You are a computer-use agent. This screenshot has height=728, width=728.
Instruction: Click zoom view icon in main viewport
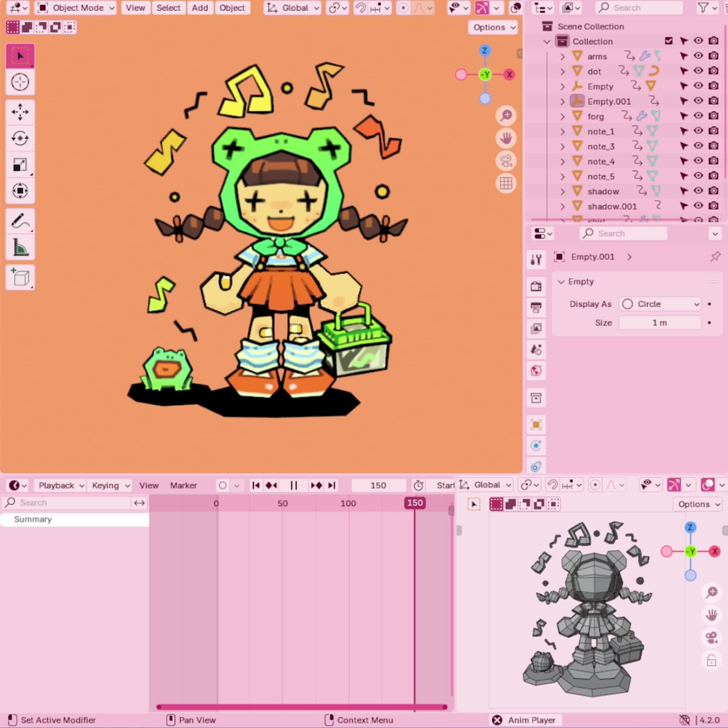point(506,116)
